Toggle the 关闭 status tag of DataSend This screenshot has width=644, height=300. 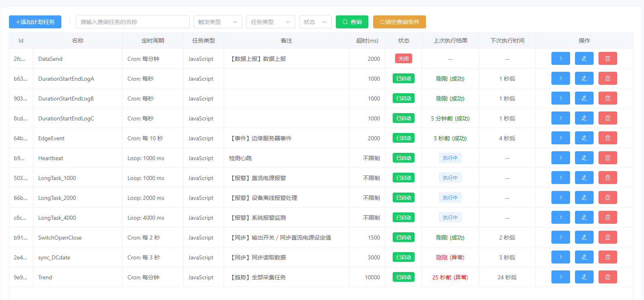pyautogui.click(x=403, y=58)
